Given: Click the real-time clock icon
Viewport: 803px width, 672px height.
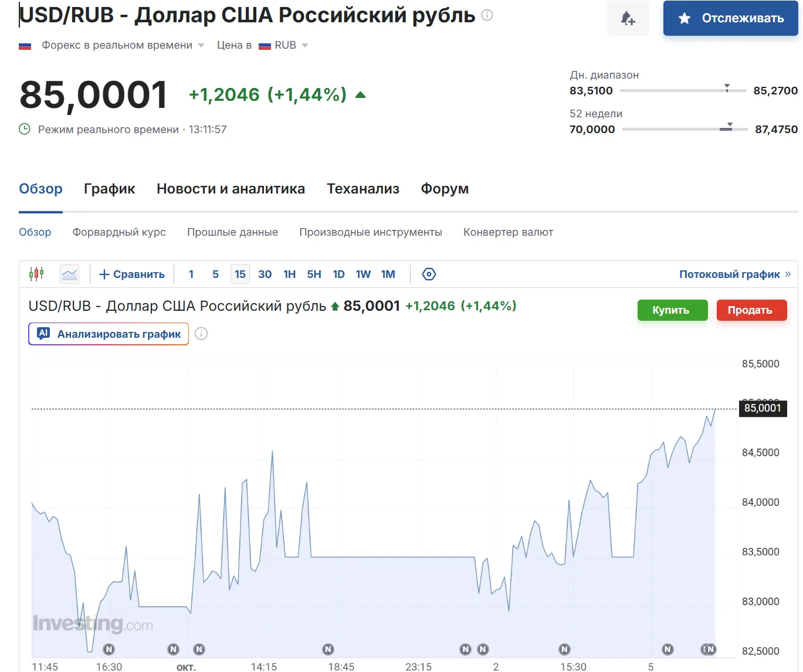Looking at the screenshot, I should click(x=25, y=129).
